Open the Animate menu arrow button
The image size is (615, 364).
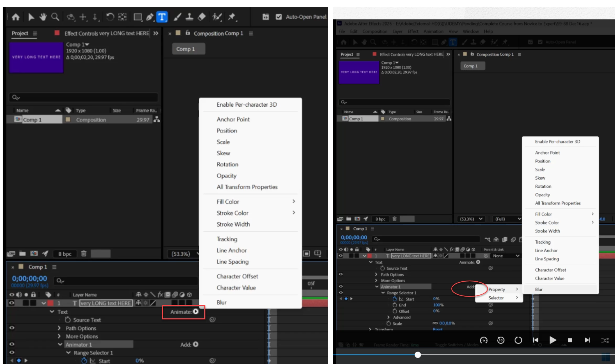click(x=196, y=312)
